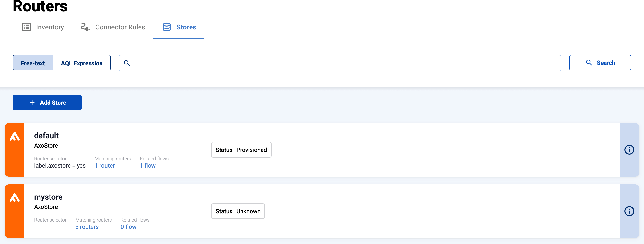
Task: Open the 3 routers link for mystore
Action: [x=87, y=227]
